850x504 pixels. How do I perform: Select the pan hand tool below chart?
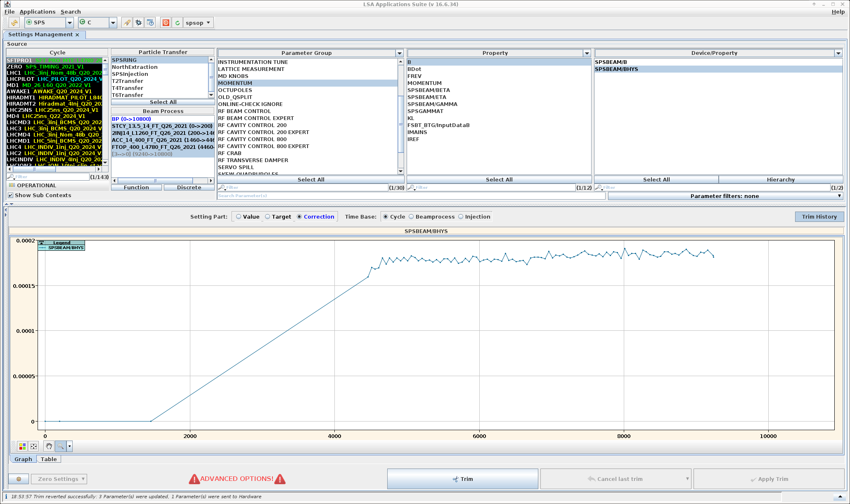tap(49, 446)
